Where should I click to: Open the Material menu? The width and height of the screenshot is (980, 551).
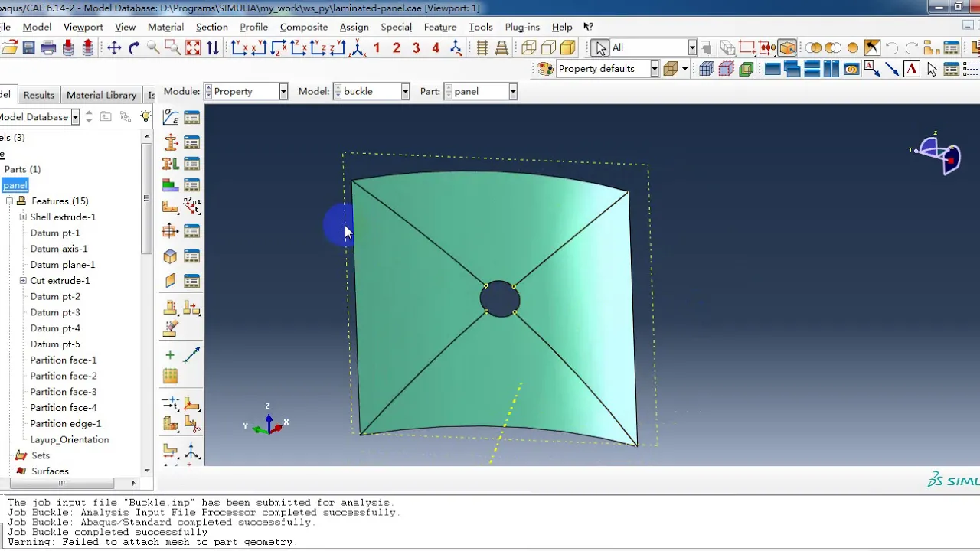coord(165,27)
